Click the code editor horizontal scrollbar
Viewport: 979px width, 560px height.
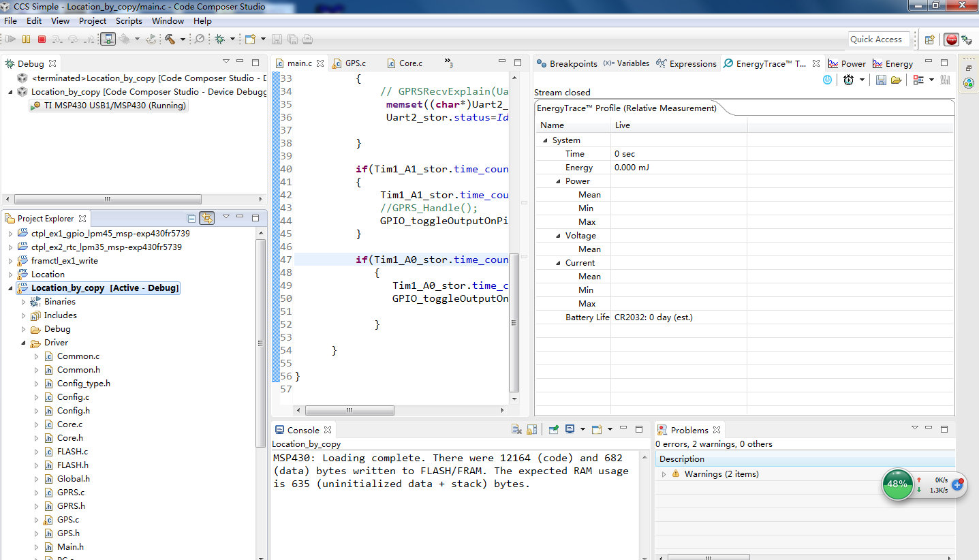[349, 411]
